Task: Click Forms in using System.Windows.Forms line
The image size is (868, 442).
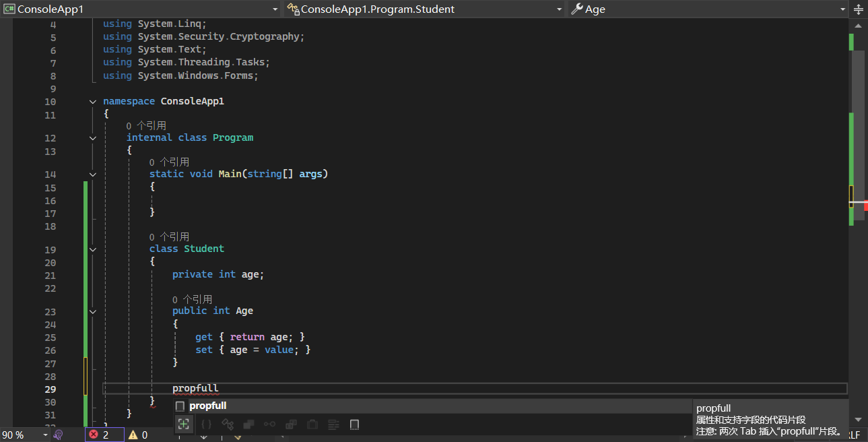Action: [238, 75]
